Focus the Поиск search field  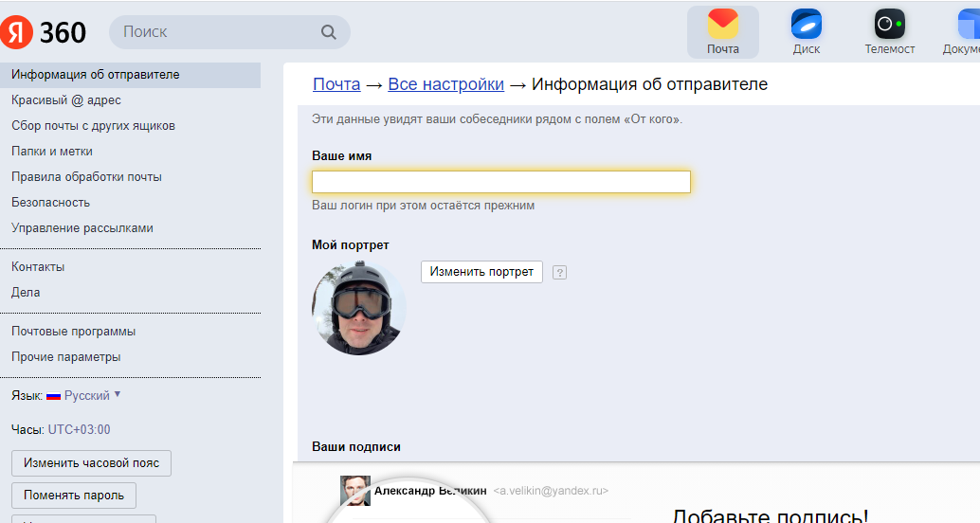click(229, 32)
